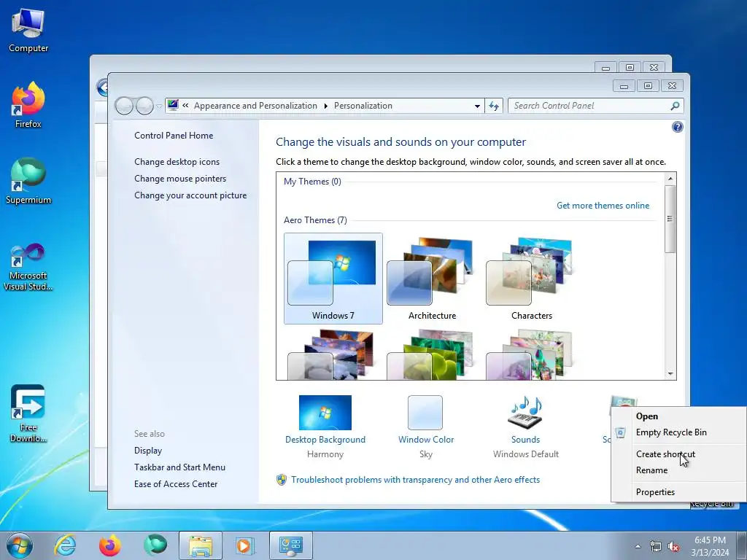
Task: Click the search magnifier in Control Panel
Action: (675, 106)
